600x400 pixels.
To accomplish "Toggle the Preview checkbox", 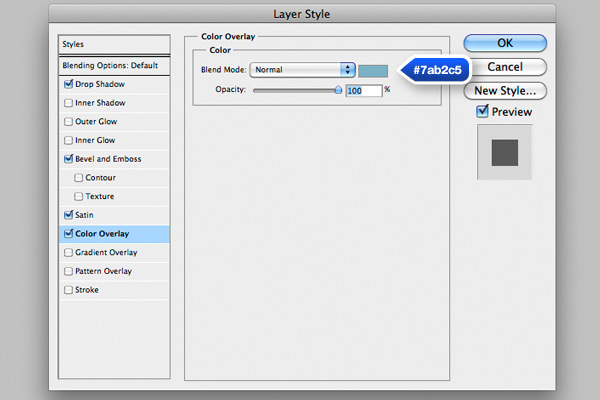I will point(481,112).
